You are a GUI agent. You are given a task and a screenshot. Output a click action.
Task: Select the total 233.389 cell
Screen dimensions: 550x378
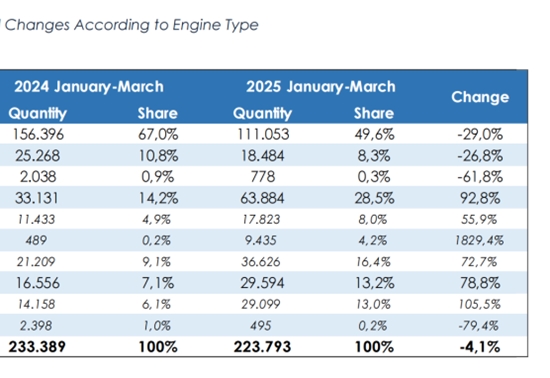coord(37,347)
